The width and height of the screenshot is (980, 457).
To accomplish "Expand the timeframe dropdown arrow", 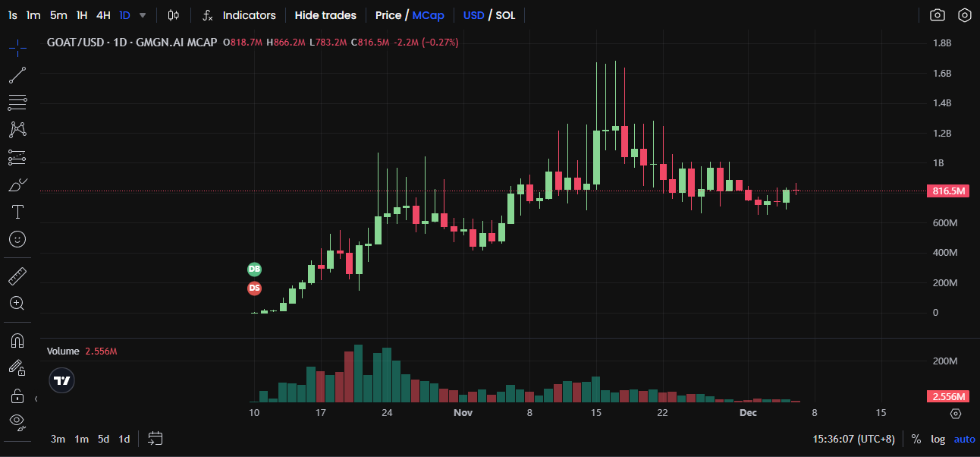I will click(143, 15).
